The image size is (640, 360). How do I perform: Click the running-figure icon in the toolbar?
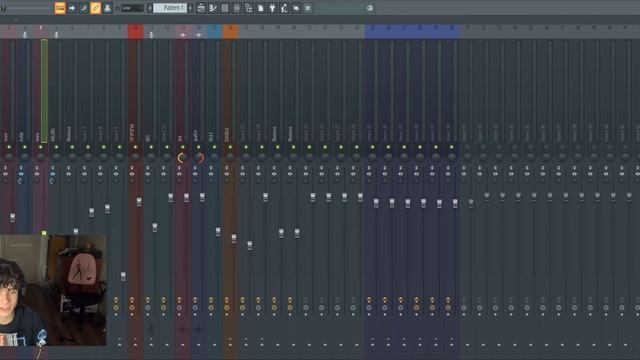[x=284, y=8]
